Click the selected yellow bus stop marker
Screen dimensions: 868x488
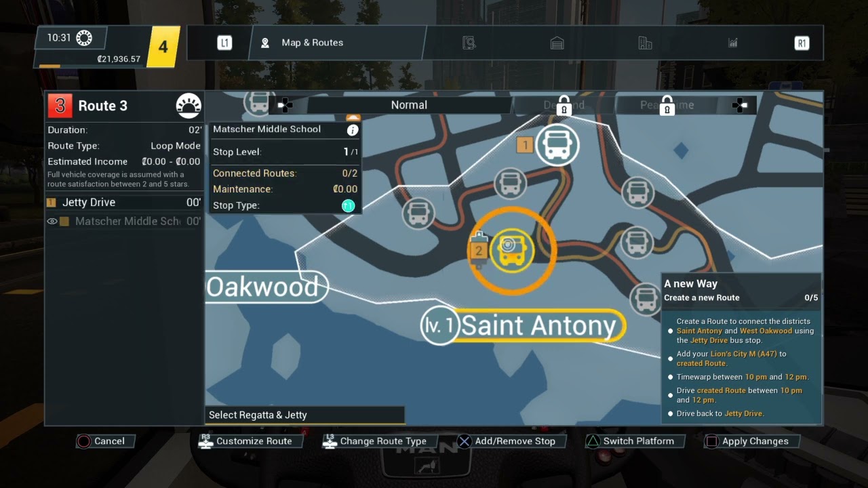tap(511, 250)
